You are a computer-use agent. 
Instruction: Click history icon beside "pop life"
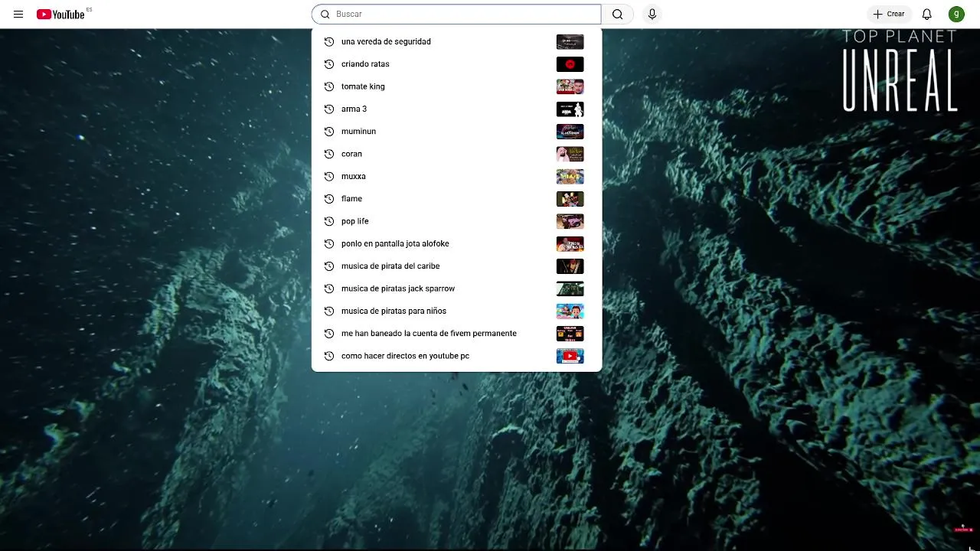tap(329, 221)
